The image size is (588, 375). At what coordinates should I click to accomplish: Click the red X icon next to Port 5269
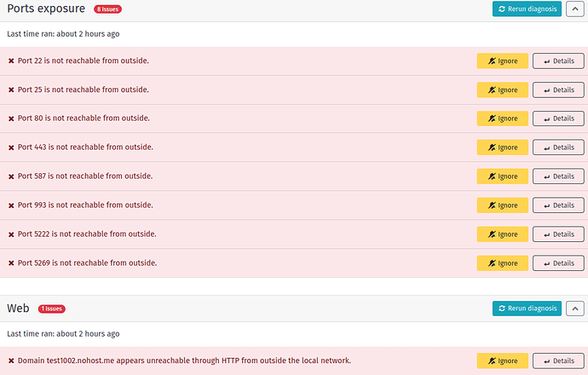[11, 263]
